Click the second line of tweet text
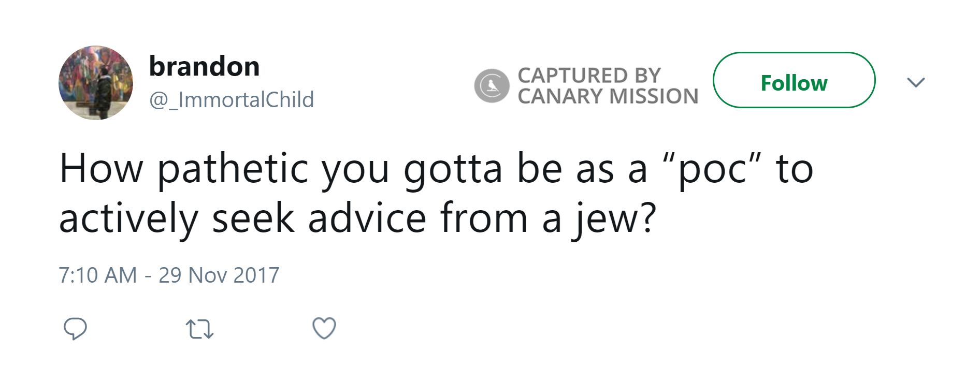This screenshot has width=980, height=381. 357,218
